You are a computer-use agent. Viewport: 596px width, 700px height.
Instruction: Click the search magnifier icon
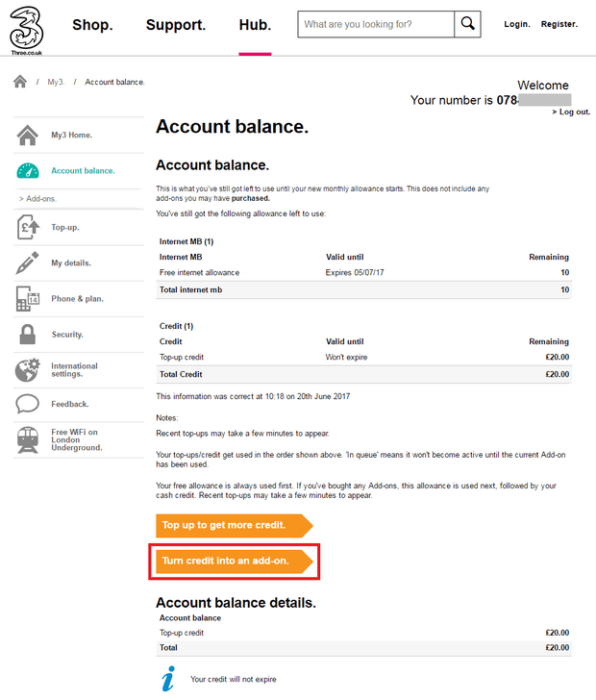(467, 24)
